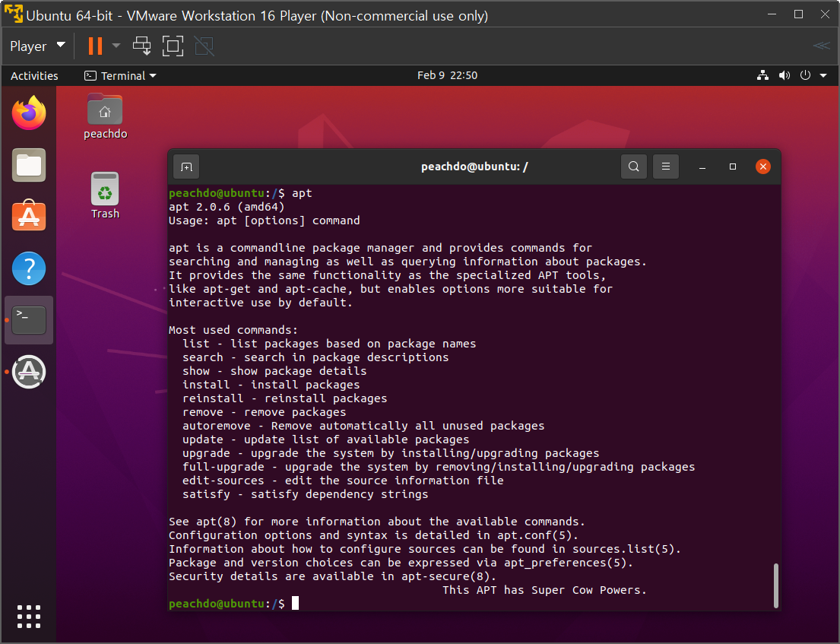The width and height of the screenshot is (840, 644).
Task: Select the Terminal icon in the dock
Action: (29, 320)
